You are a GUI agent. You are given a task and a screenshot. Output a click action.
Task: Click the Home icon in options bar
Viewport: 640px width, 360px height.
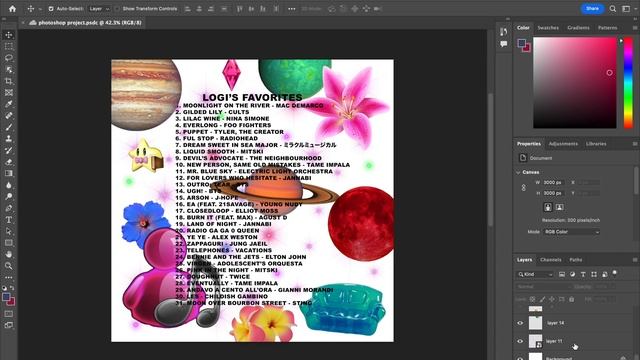[12, 9]
